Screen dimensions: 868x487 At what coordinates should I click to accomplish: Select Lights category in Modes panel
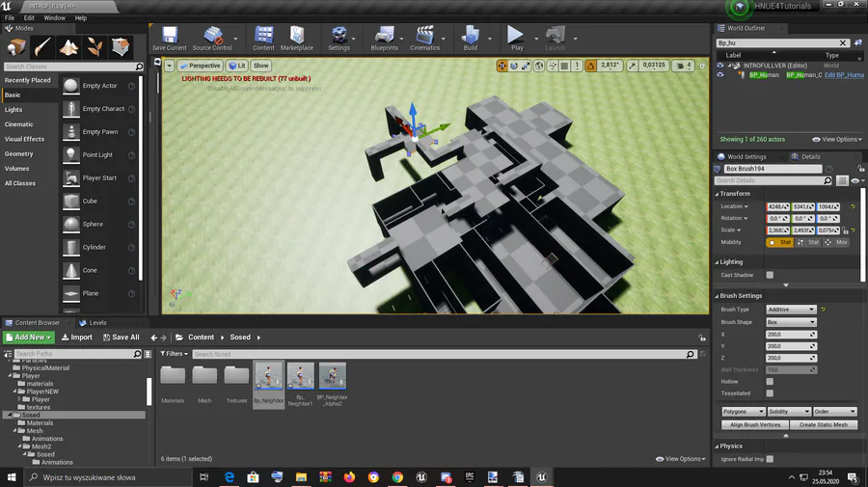[x=14, y=110]
